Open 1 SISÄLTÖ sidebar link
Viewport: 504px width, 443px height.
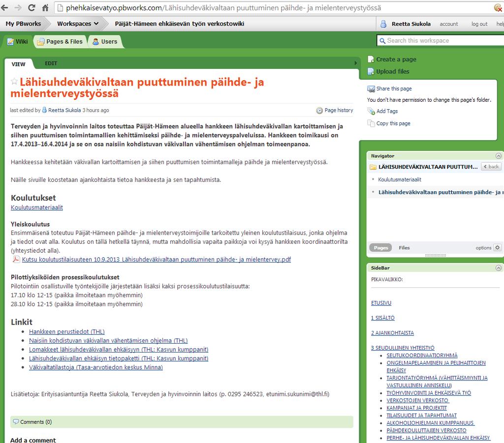pos(382,318)
